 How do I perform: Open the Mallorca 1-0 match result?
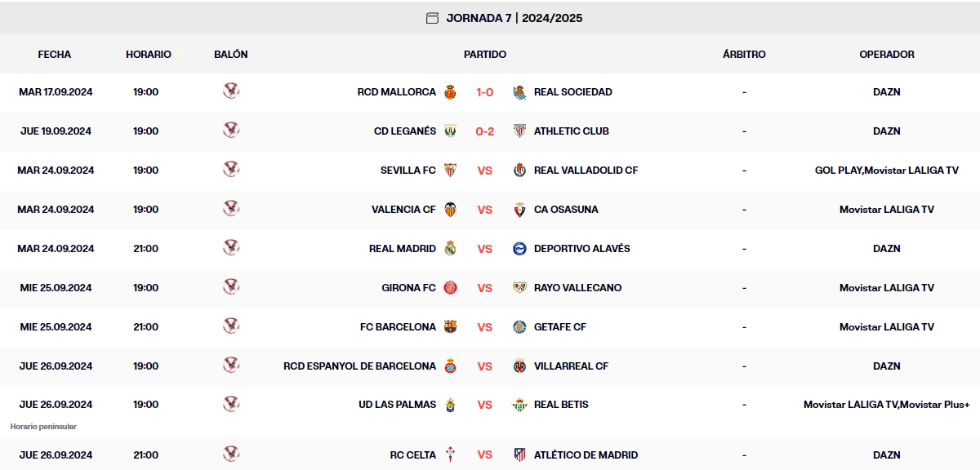(485, 92)
